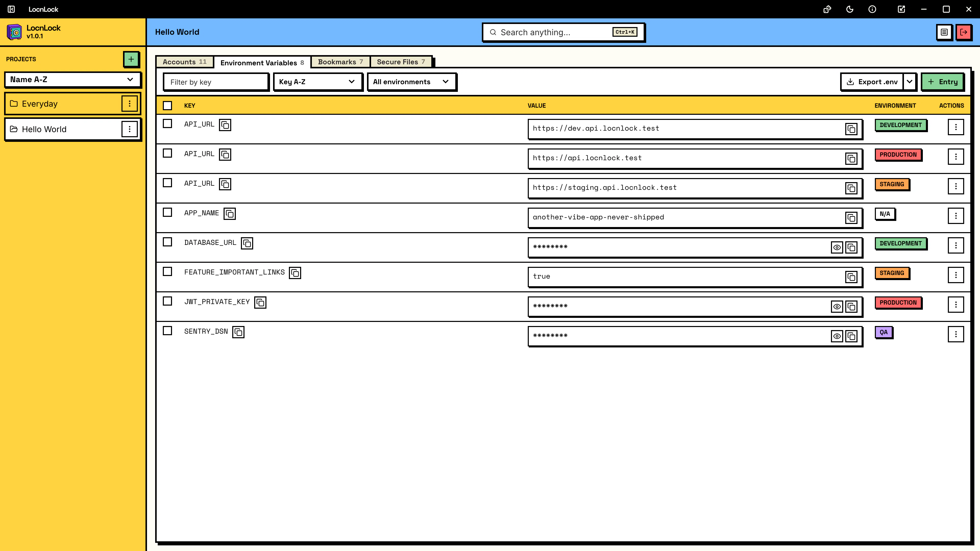Open Hello World project options menu
Screen dimensions: 980x551
pos(129,129)
